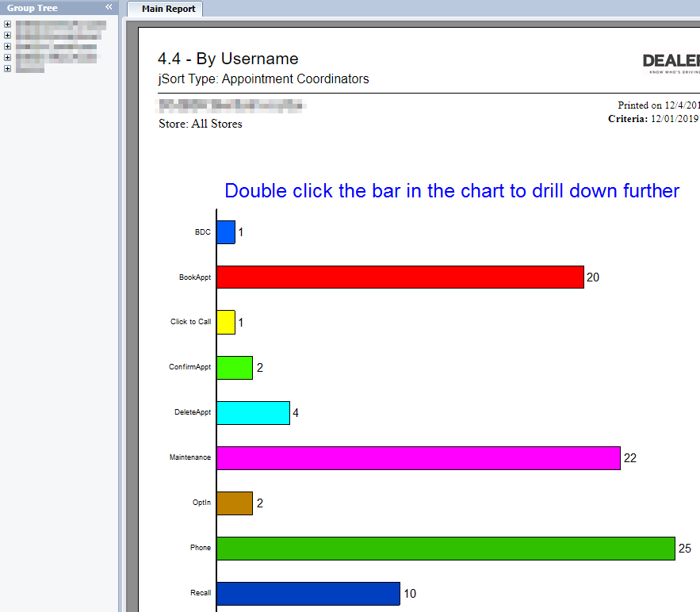
Task: Click the Maintenance axis label
Action: coord(190,458)
